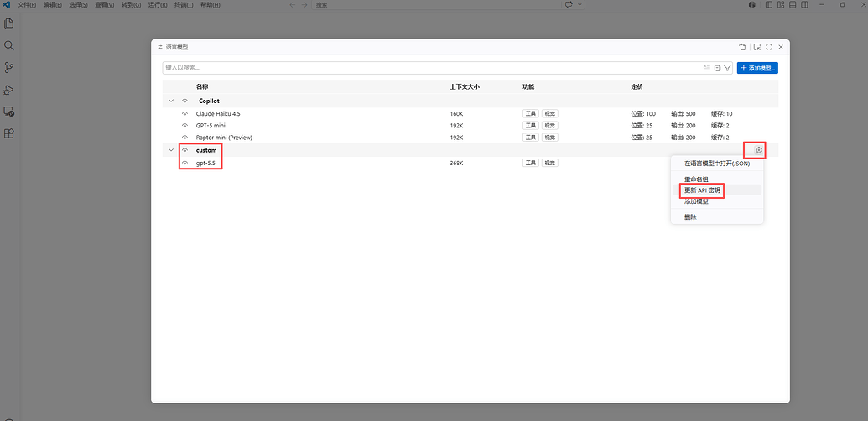Screen dimensions: 868x421
Task: Toggle secondary sidebar layout icon
Action: click(804, 4)
